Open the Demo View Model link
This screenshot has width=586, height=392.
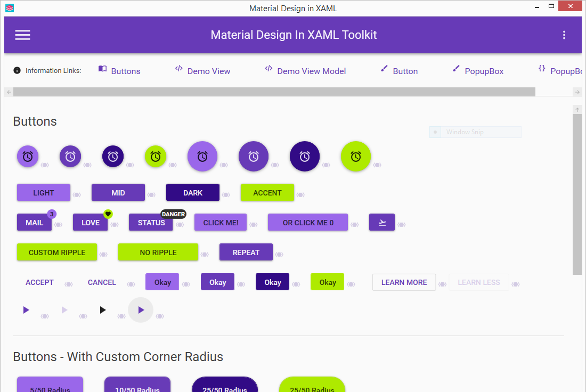tap(311, 70)
